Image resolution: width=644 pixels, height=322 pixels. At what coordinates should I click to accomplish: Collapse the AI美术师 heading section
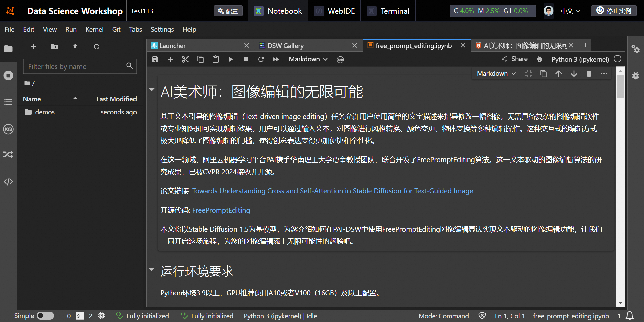click(x=152, y=90)
